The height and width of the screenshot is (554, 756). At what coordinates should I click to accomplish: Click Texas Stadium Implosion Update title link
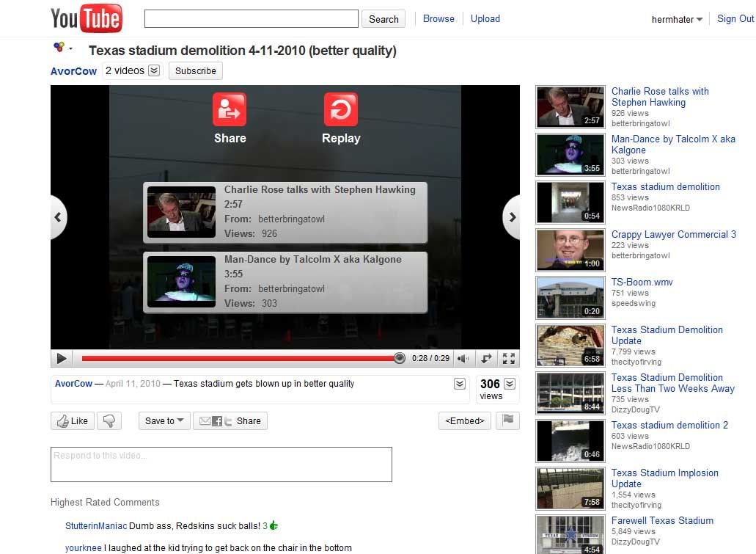click(x=665, y=478)
